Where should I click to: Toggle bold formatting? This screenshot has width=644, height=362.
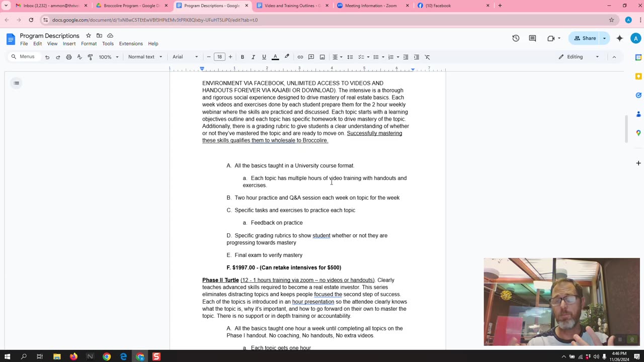(243, 57)
